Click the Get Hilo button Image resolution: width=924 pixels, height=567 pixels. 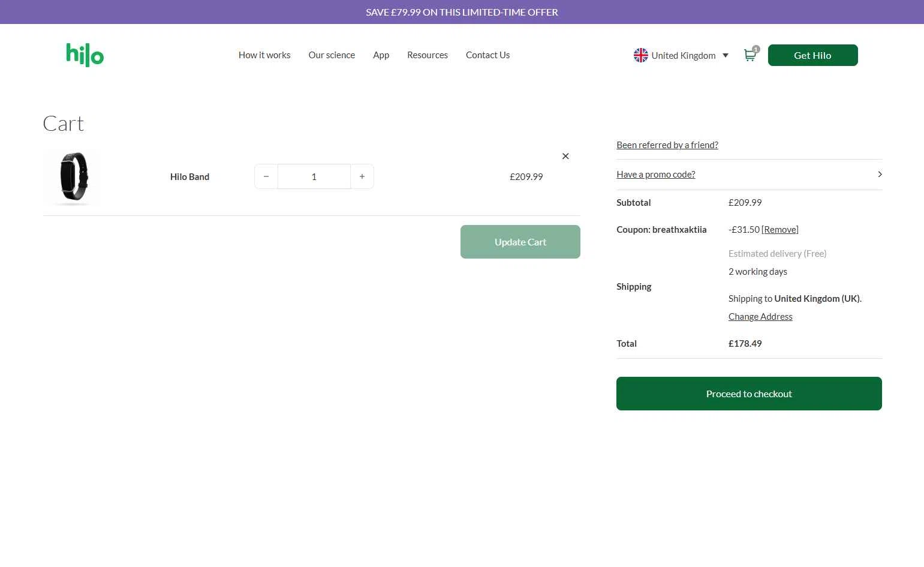(812, 55)
